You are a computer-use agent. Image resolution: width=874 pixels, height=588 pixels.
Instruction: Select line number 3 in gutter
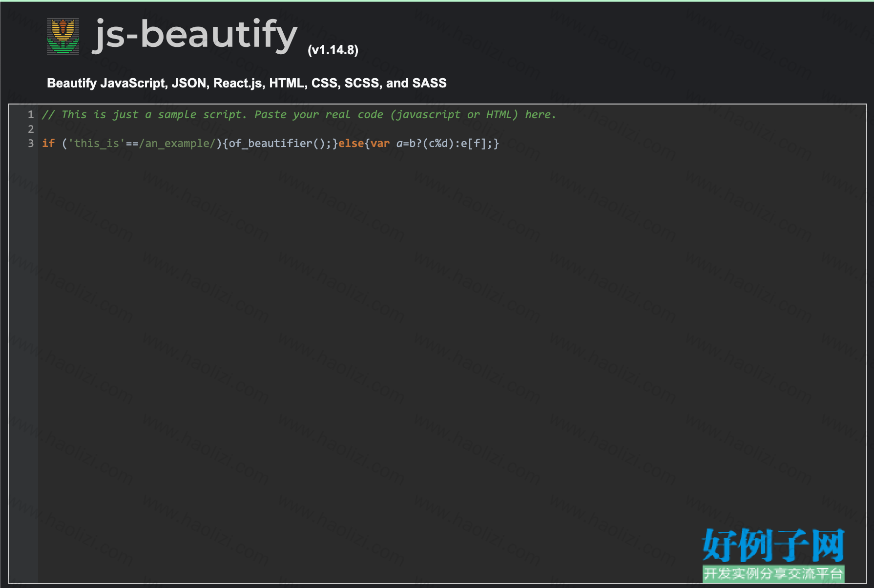[31, 143]
